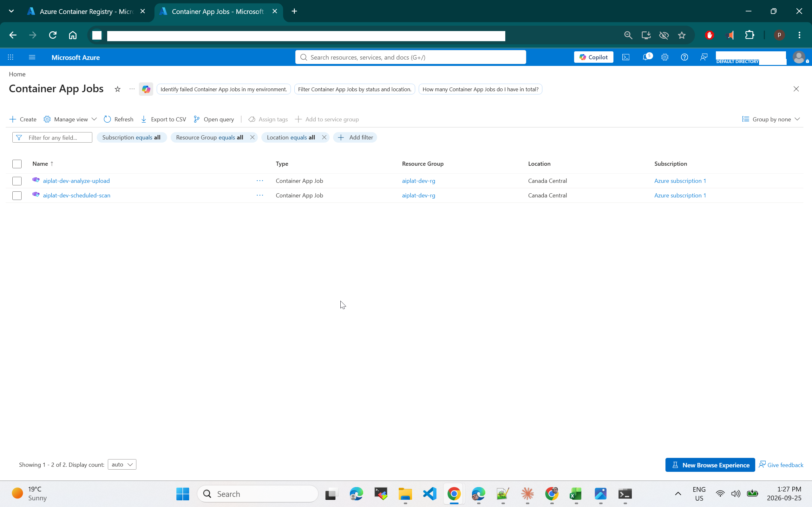
Task: Open the help question mark icon
Action: (x=684, y=57)
